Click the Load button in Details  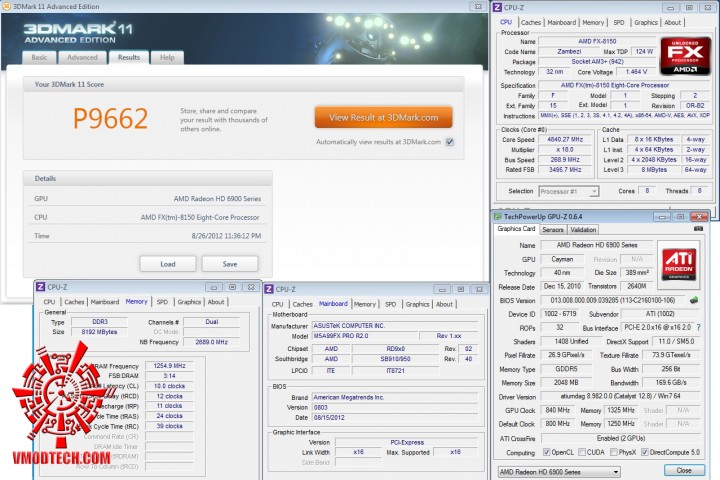pos(168,264)
